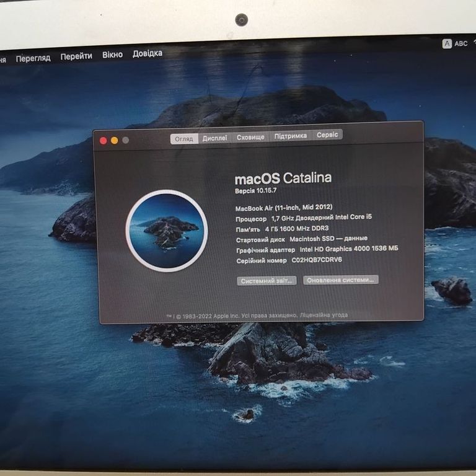Close the About This Mac window
476x476 pixels.
(x=104, y=141)
